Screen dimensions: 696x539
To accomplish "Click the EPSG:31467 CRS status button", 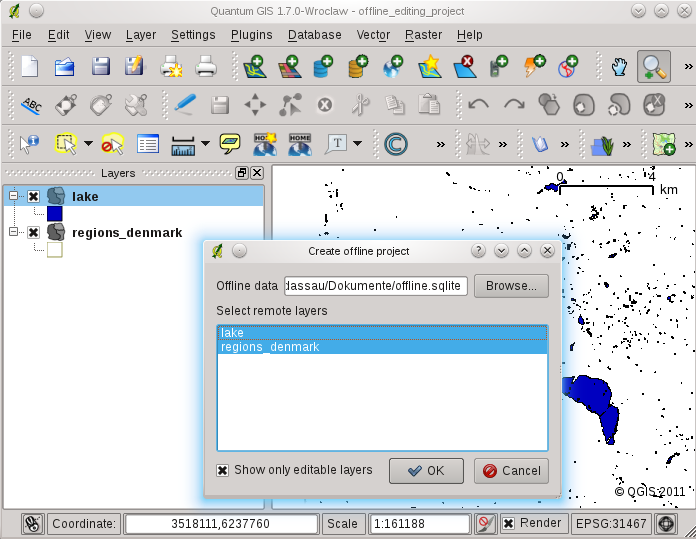I will 611,524.
